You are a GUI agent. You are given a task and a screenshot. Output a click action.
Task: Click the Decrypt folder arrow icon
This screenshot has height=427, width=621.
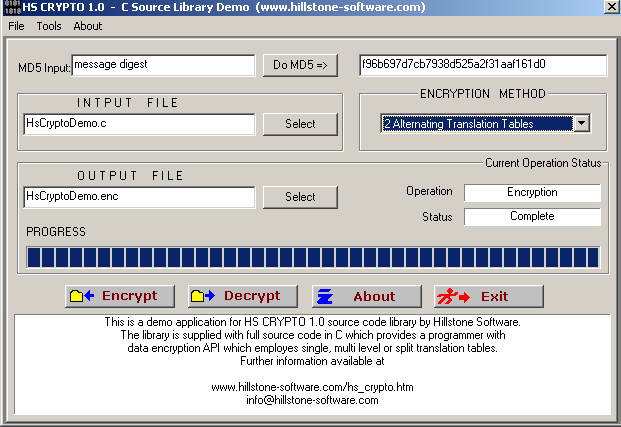point(203,296)
